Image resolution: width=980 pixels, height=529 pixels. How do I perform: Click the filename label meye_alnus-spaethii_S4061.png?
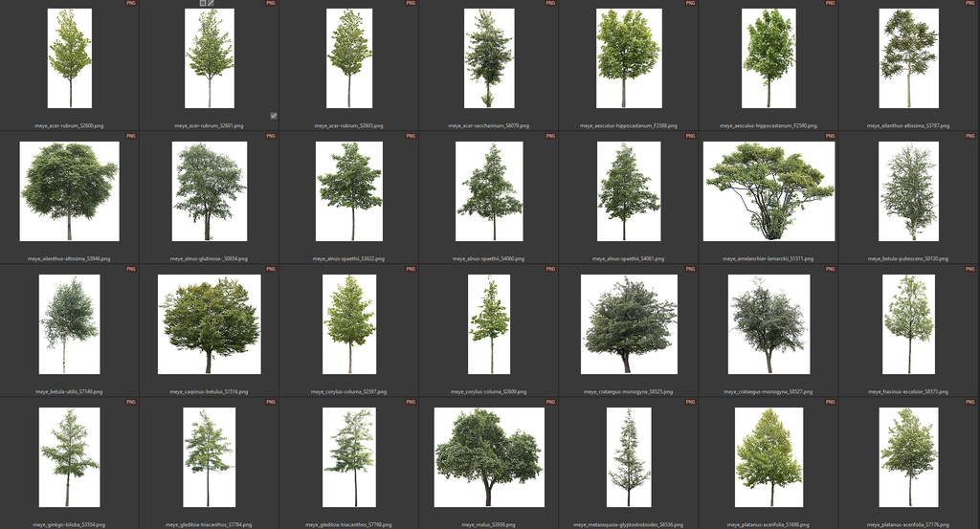click(629, 258)
